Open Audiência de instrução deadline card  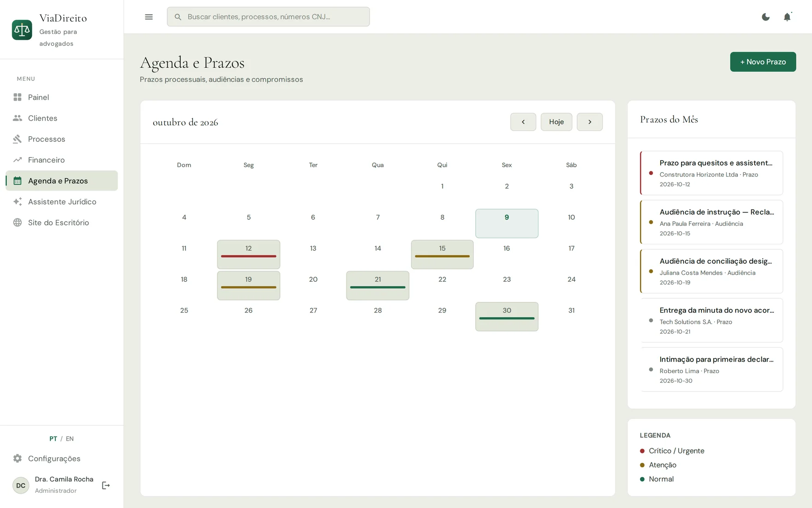click(x=711, y=222)
